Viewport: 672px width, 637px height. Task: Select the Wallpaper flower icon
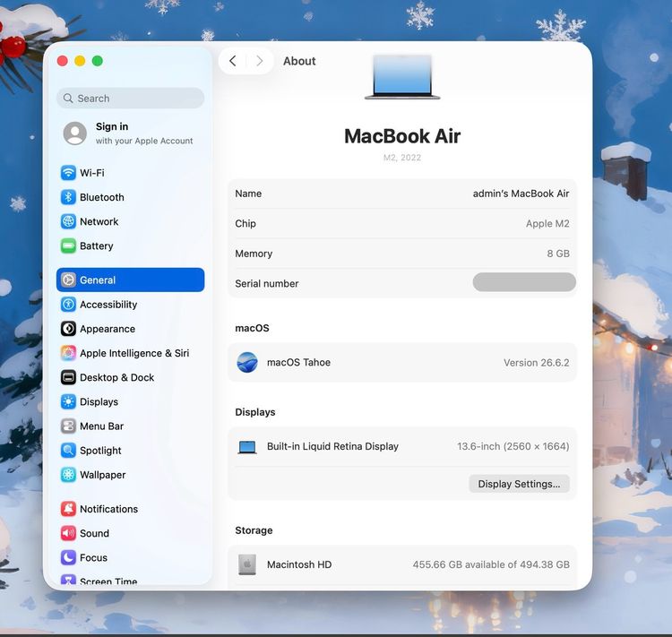coord(68,475)
